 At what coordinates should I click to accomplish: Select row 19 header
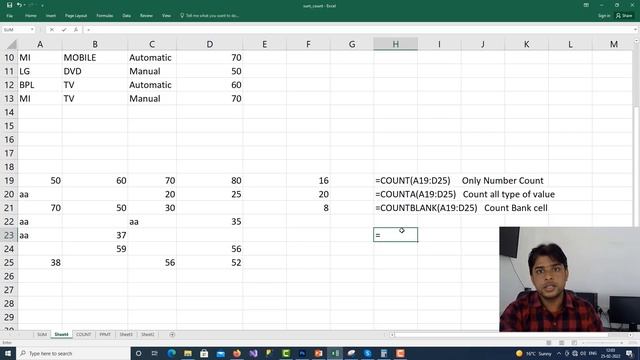[x=9, y=180]
